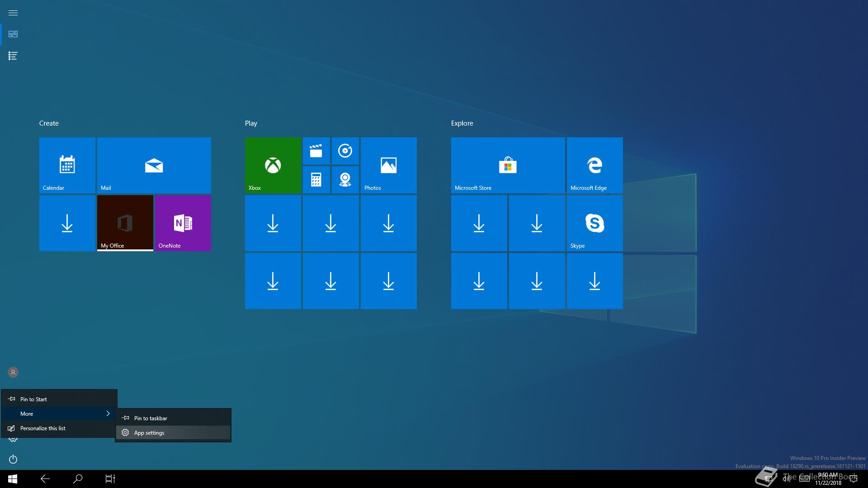Screen dimensions: 868x488
Task: Open the My Office tile
Action: 125,223
